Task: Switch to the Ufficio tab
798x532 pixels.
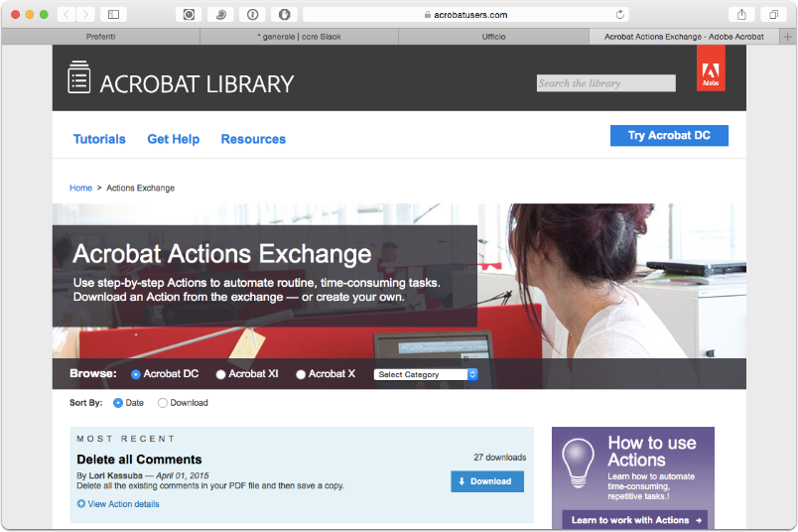Action: 493,37
